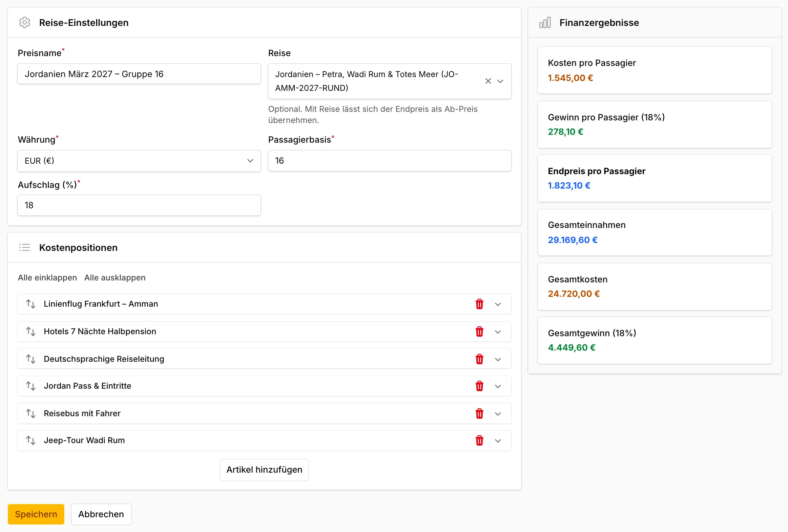The width and height of the screenshot is (788, 532).
Task: Open the Währung EUR (€) dropdown
Action: coord(139,161)
